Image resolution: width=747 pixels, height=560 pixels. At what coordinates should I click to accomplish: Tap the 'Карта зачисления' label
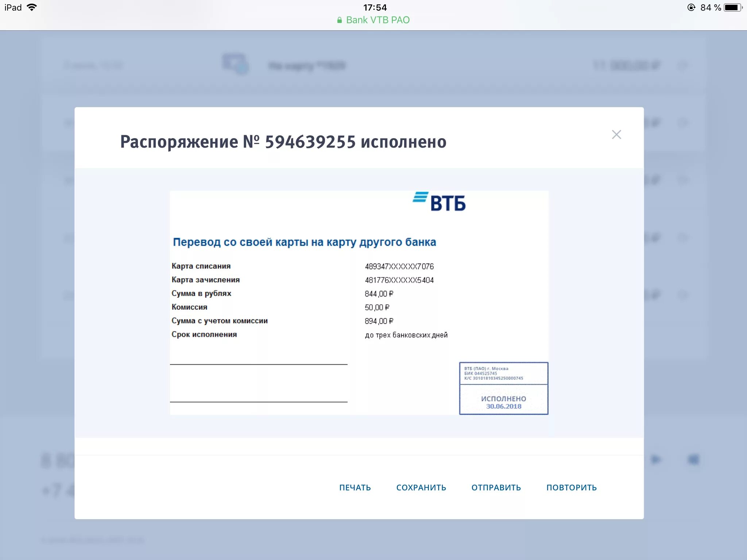click(x=206, y=280)
